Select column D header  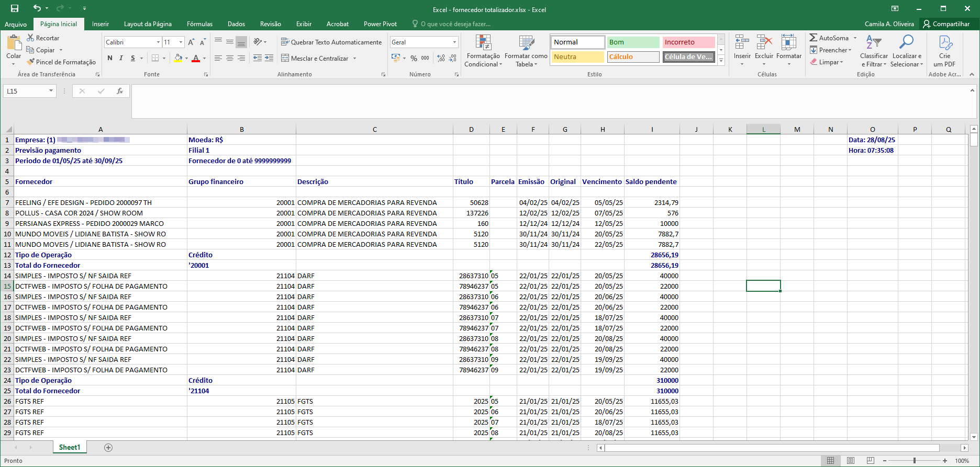471,129
